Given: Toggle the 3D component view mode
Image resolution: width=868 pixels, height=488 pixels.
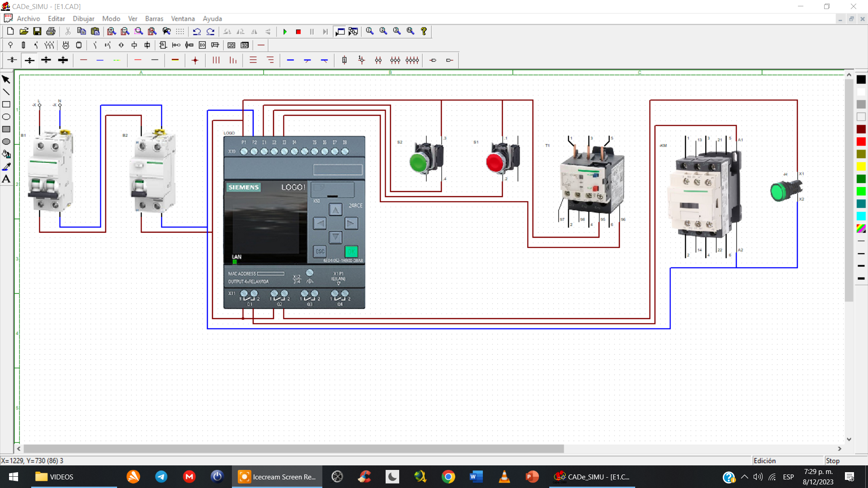Looking at the screenshot, I should click(245, 45).
